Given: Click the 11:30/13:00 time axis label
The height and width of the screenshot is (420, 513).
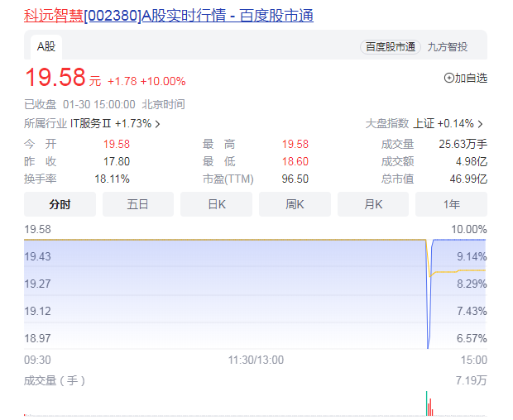Looking at the screenshot, I should [256, 360].
